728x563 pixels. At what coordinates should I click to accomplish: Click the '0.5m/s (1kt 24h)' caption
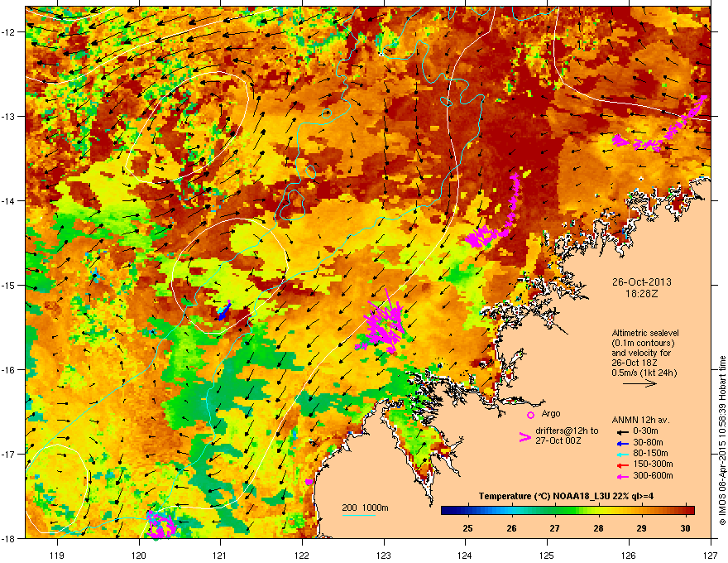coord(644,373)
